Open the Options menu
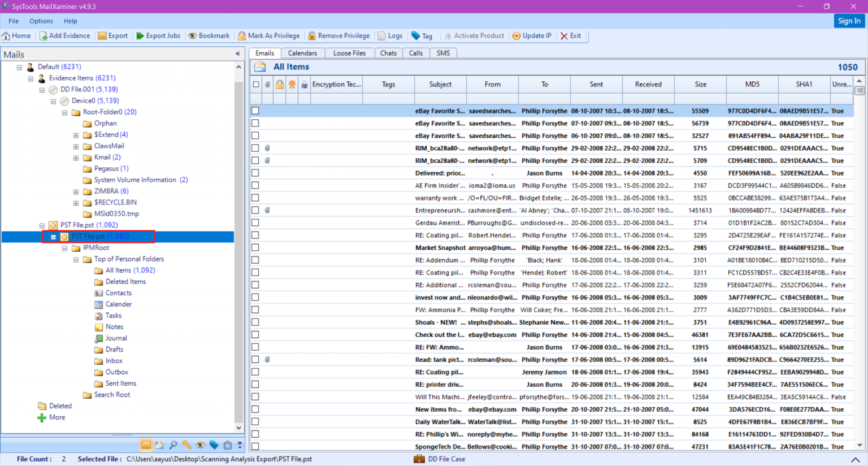The height and width of the screenshot is (466, 868). click(x=41, y=21)
